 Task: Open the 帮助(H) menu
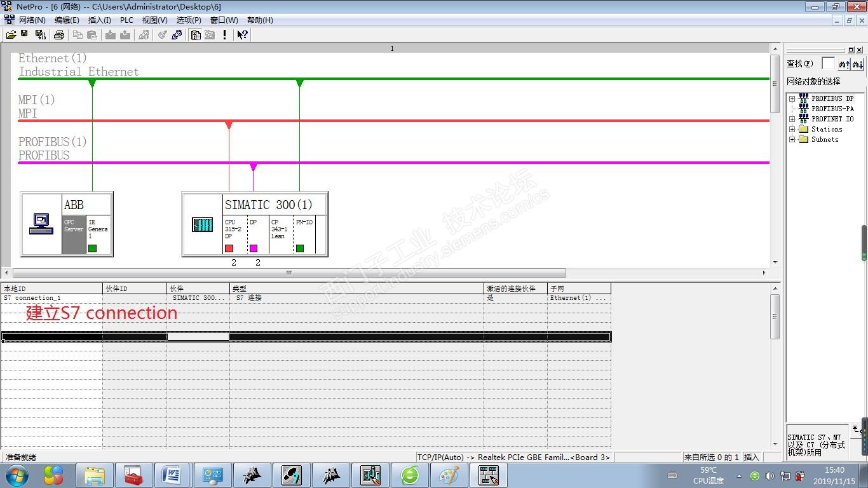coord(260,20)
